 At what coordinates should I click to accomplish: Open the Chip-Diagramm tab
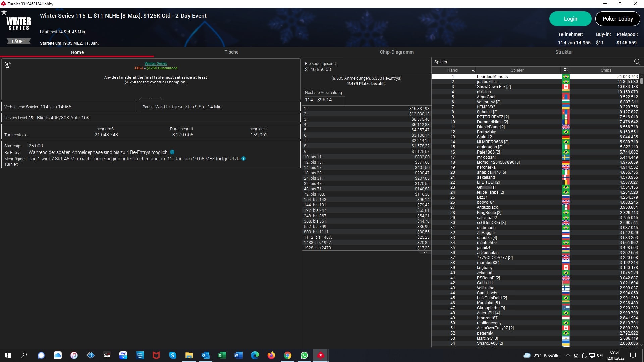(396, 52)
